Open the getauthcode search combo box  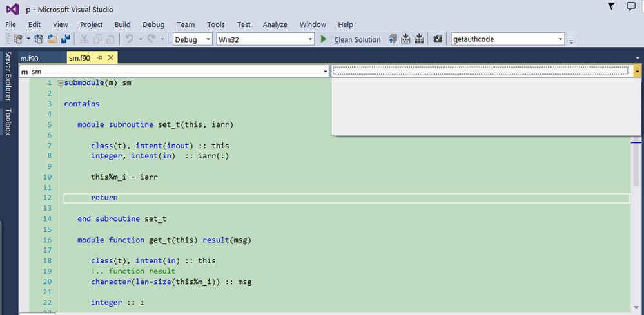[508, 39]
